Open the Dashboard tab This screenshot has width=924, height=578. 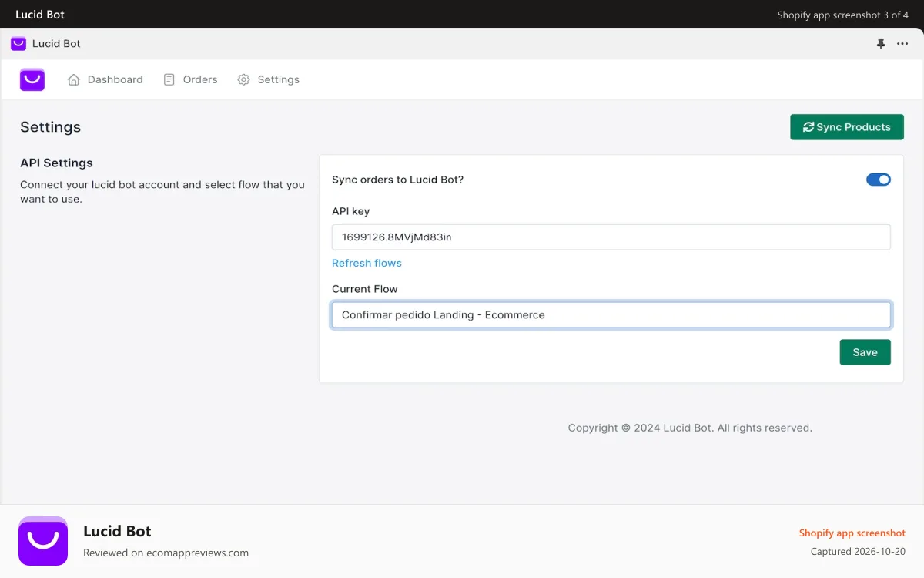point(105,79)
